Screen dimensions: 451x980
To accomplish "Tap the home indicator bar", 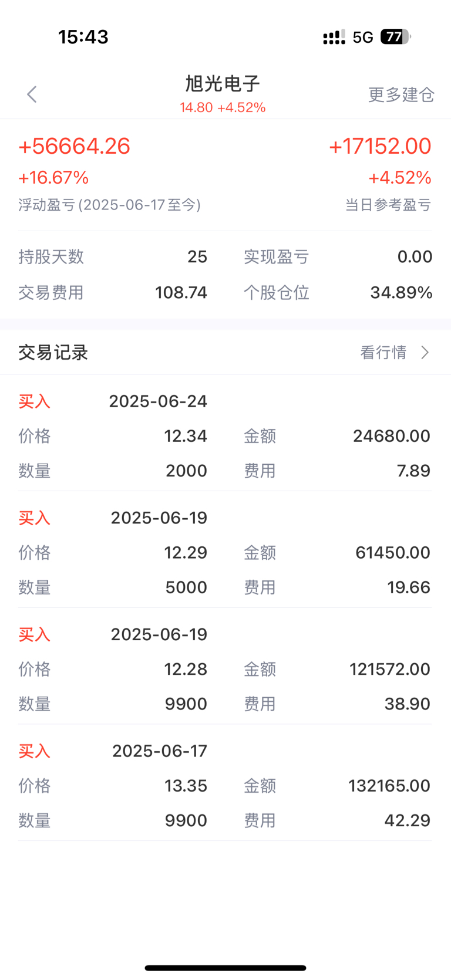I will (225, 968).
